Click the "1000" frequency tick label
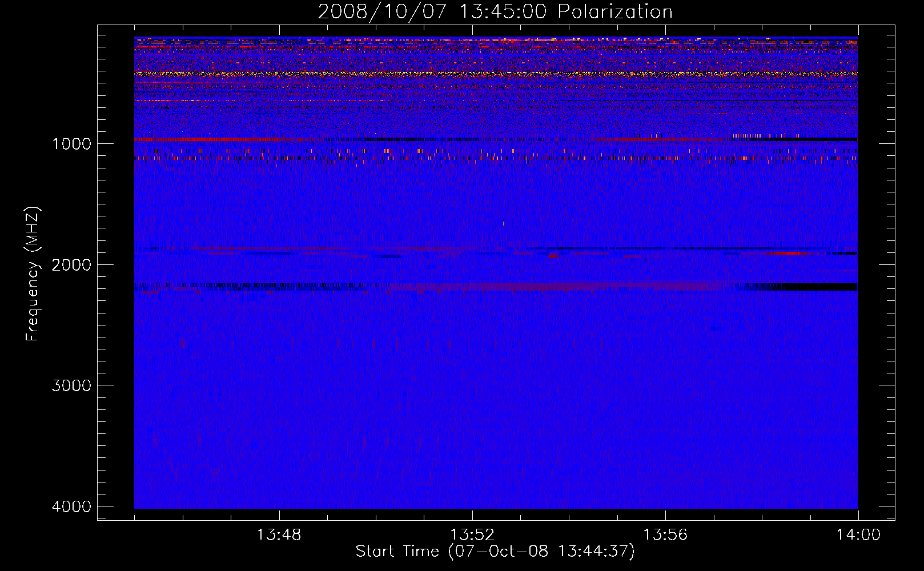This screenshot has width=924, height=571. tap(71, 143)
